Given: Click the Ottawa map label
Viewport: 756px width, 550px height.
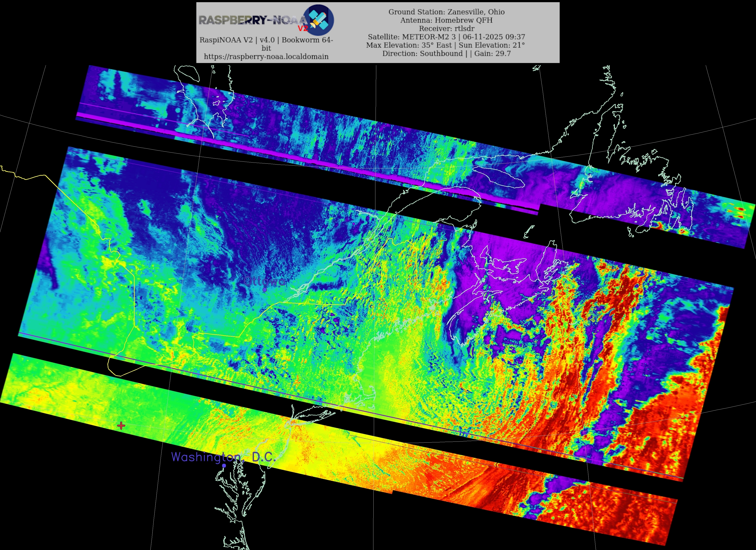Looking at the screenshot, I should click(265, 281).
